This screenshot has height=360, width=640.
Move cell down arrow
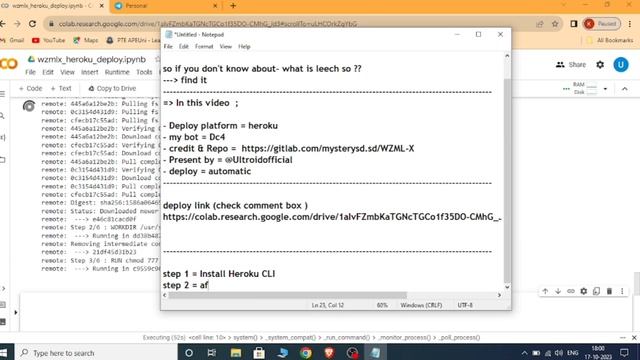(558, 291)
